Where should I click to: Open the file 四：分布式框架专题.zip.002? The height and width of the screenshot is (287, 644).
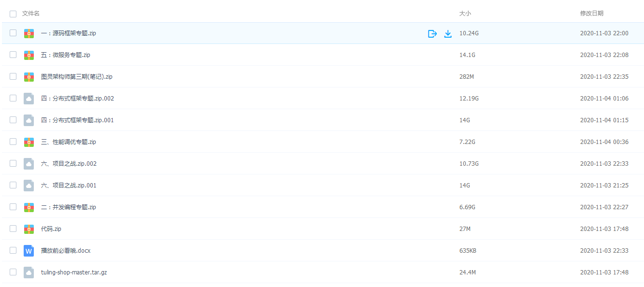pos(77,99)
